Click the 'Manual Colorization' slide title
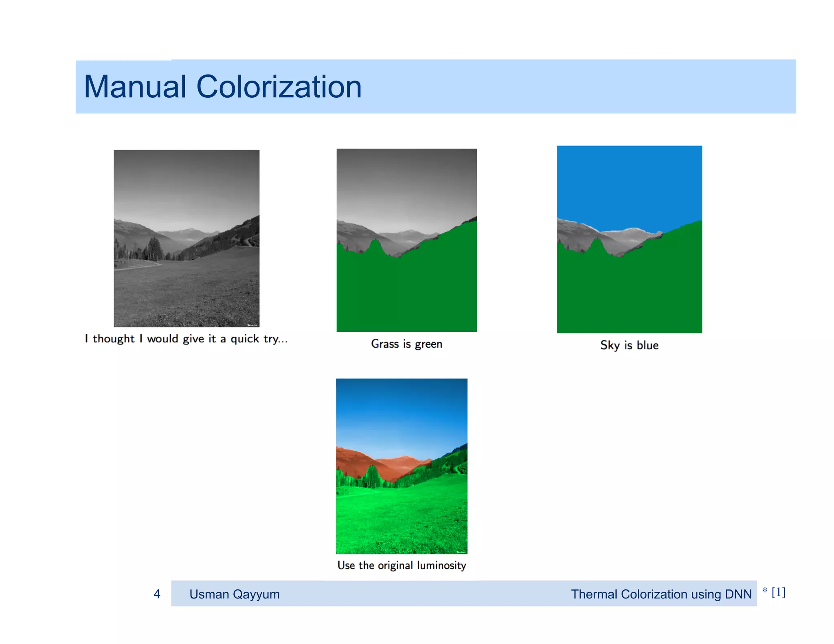This screenshot has height=644, width=834. pyautogui.click(x=222, y=87)
